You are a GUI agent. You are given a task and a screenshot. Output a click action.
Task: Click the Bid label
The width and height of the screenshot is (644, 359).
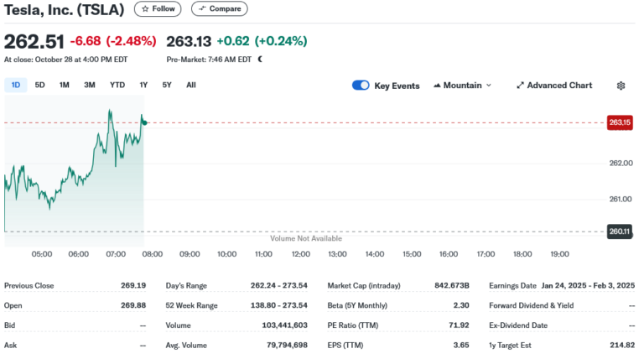point(9,325)
